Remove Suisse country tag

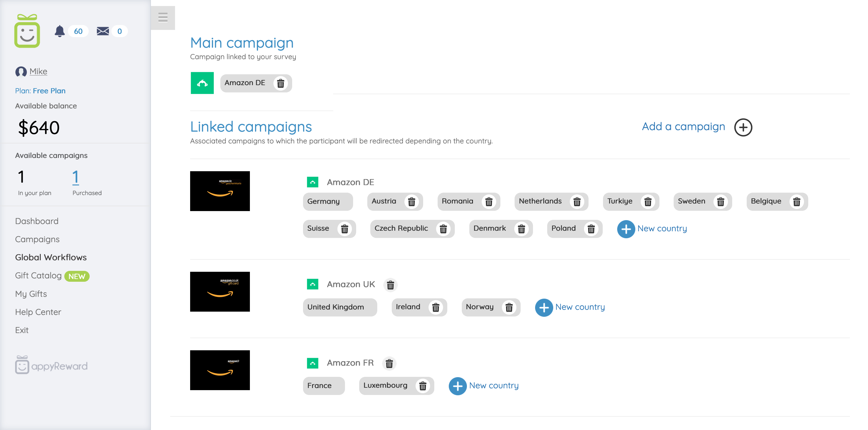(x=344, y=229)
